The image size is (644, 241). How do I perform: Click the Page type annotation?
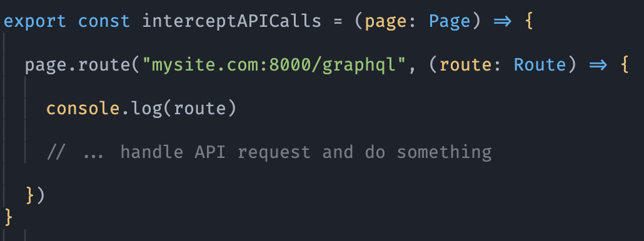point(450,22)
